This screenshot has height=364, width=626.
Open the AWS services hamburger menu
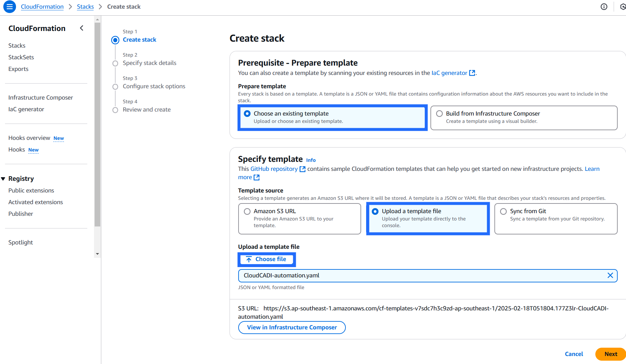[x=9, y=7]
